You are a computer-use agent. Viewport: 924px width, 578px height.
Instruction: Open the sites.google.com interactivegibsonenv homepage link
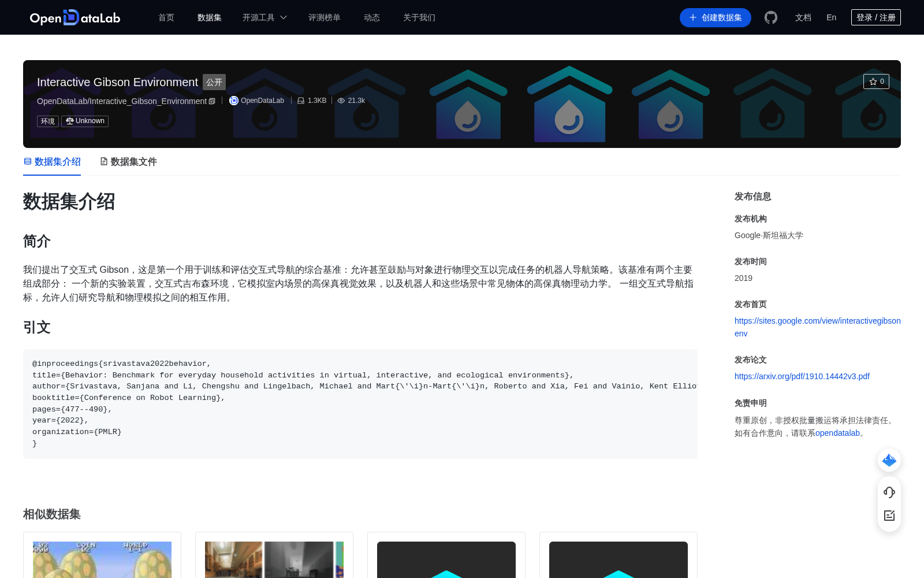pyautogui.click(x=817, y=327)
